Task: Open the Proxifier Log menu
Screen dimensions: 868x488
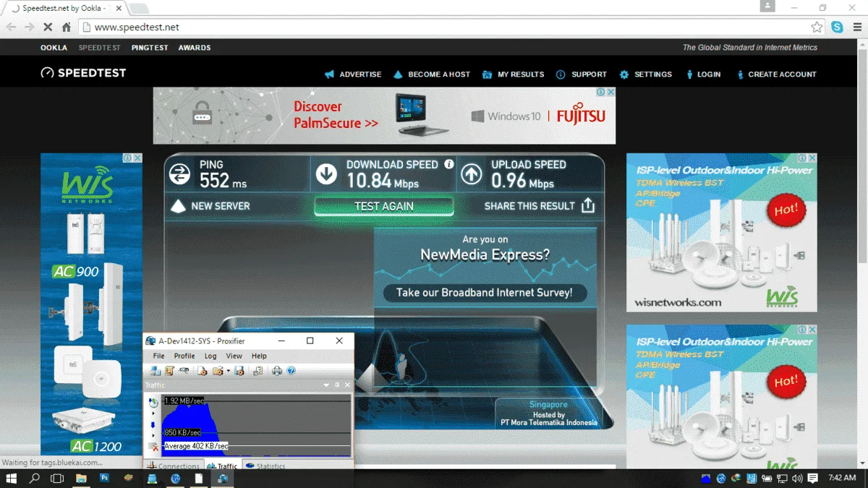Action: point(210,356)
